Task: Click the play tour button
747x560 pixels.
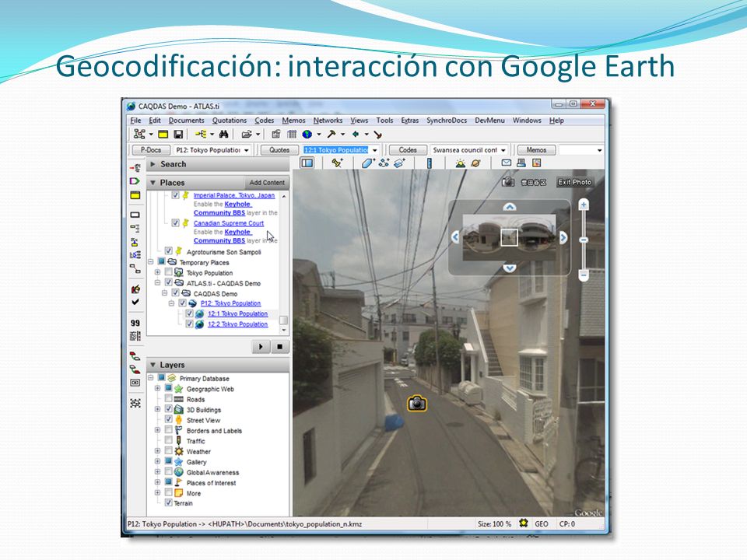Action: coord(261,347)
